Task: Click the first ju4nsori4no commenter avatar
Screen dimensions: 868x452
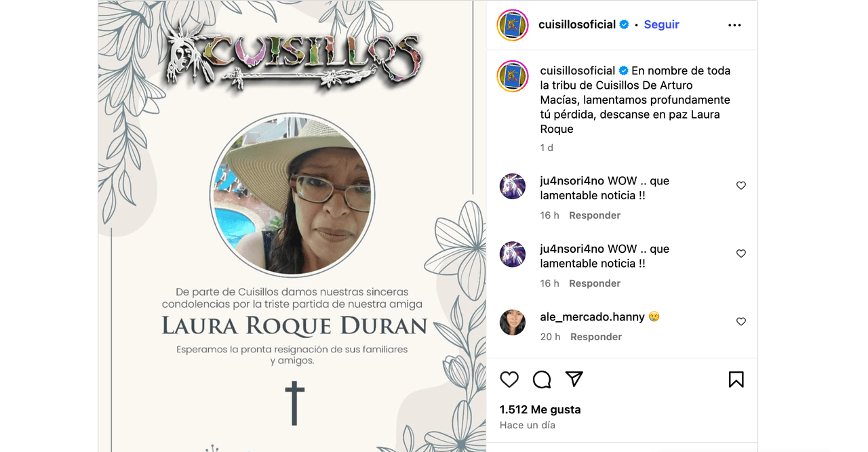Action: point(513,186)
